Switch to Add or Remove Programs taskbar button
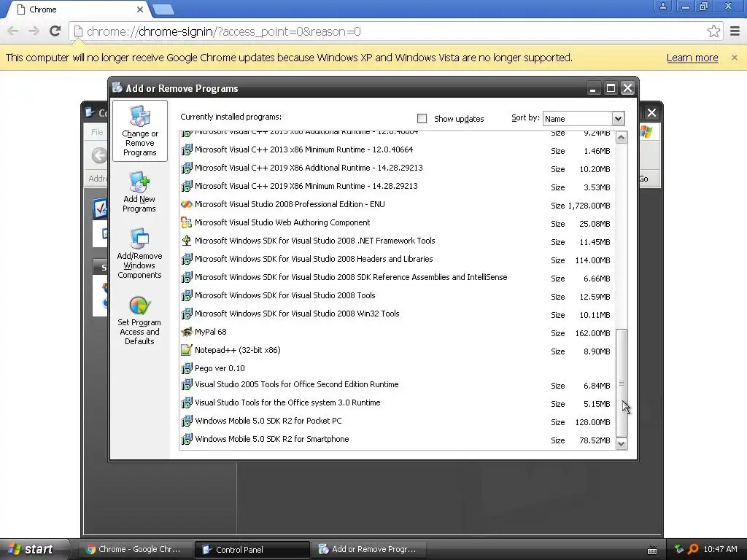 [x=368, y=550]
